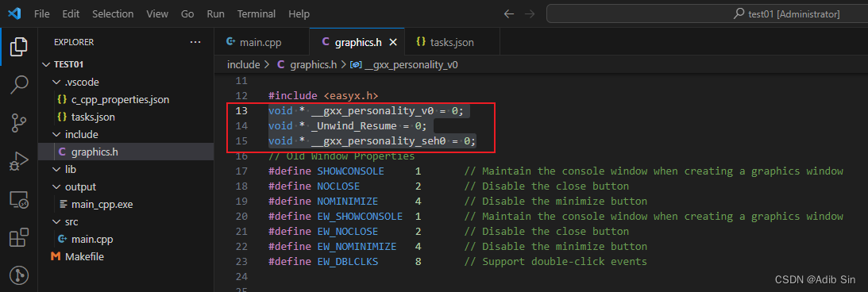The image size is (868, 292).
Task: Click the 'Support double-click events' comment
Action: 556,261
